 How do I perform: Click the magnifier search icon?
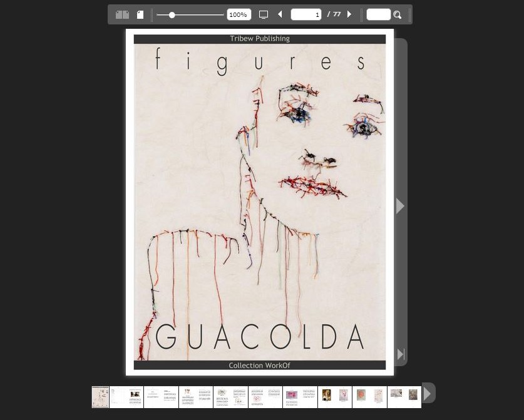pyautogui.click(x=398, y=14)
